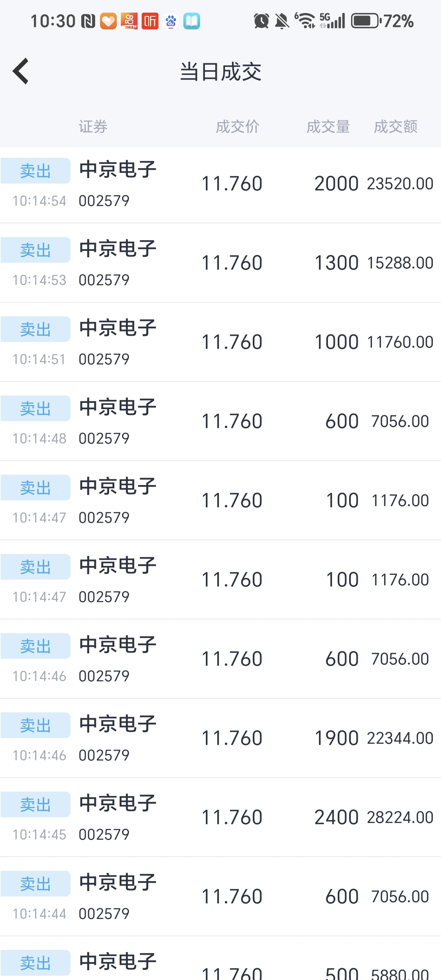The height and width of the screenshot is (980, 441).
Task: Tap the NFC status bar icon
Action: click(88, 21)
